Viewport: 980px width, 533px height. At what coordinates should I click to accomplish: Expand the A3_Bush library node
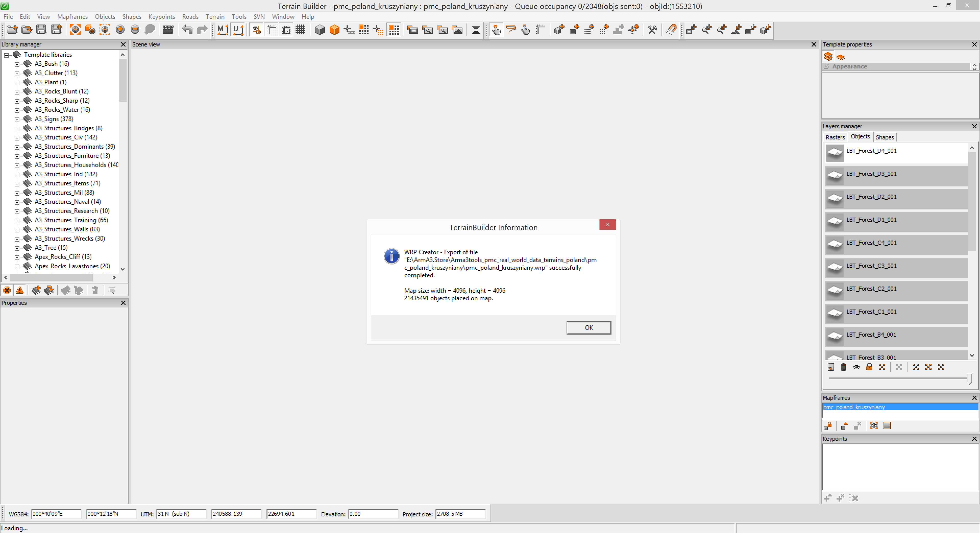click(17, 64)
